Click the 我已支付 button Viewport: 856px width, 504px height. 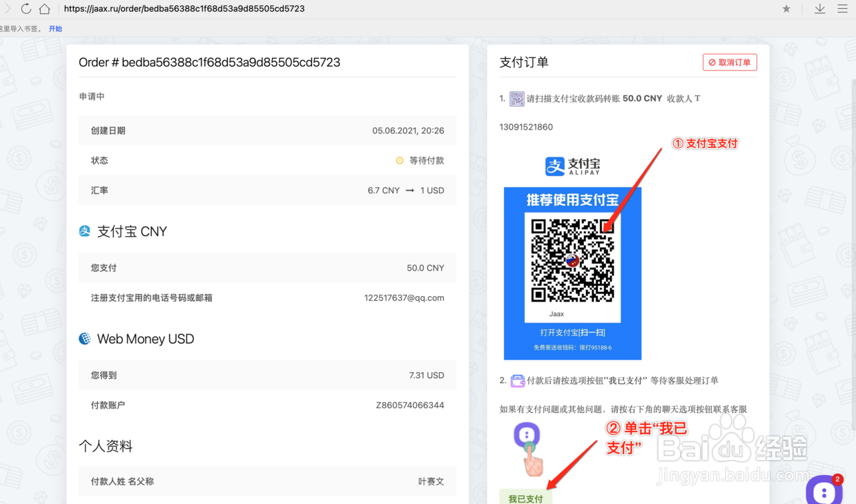click(x=526, y=497)
